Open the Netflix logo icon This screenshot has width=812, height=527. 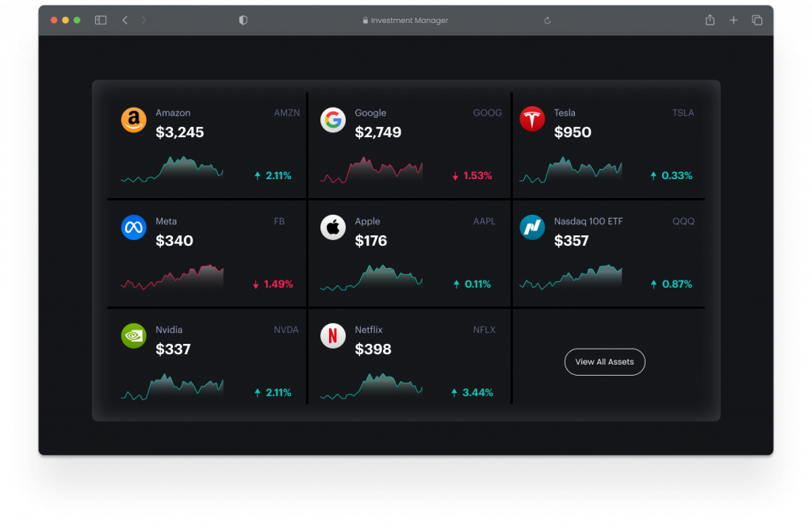333,336
